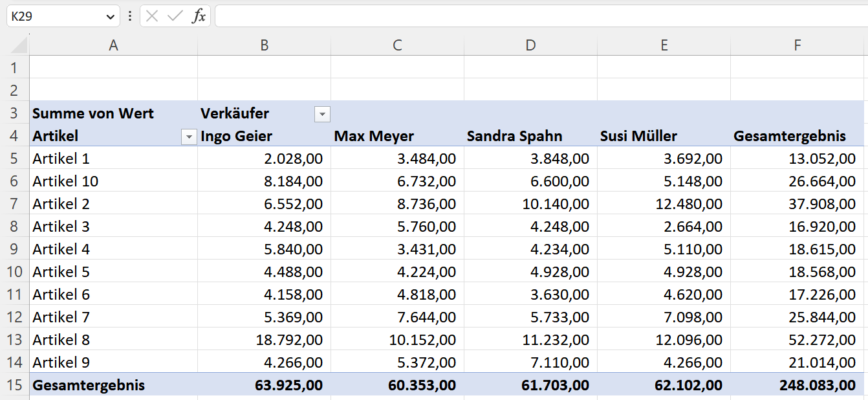Select row 7 header

click(14, 203)
